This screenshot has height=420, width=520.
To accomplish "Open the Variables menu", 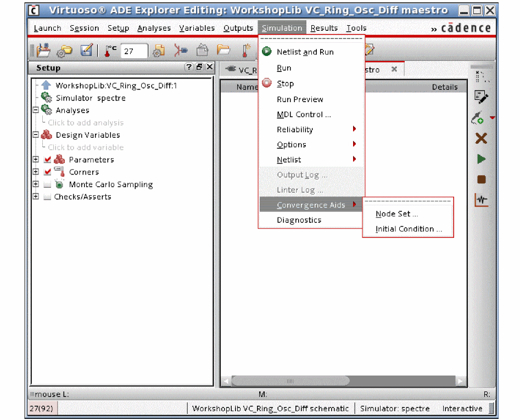I will (x=197, y=28).
